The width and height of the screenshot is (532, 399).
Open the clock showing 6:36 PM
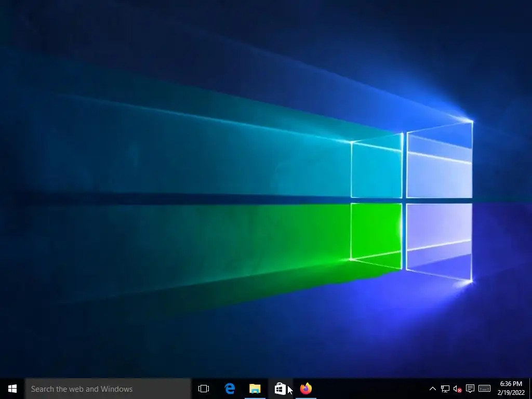coord(511,389)
